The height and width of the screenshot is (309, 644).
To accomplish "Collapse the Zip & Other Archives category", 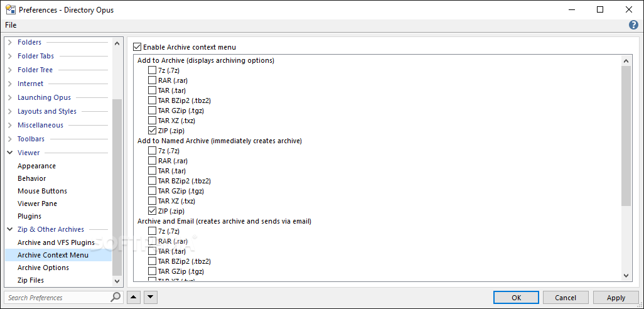I will tap(10, 229).
